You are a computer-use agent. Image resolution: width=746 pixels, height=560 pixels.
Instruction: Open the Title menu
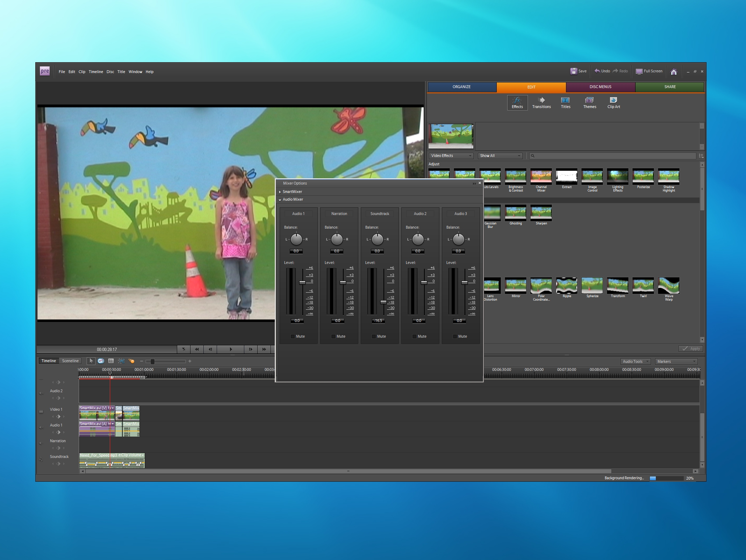[121, 72]
